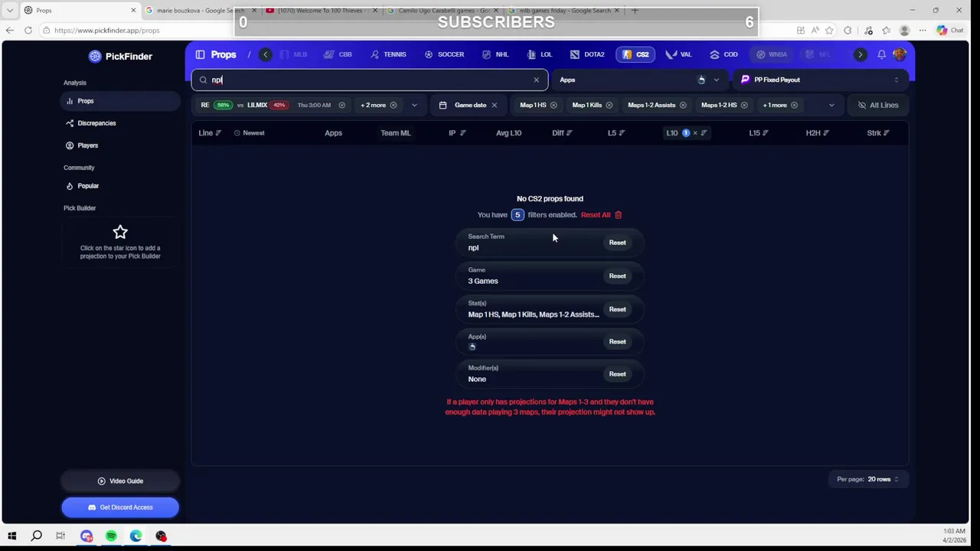This screenshot has height=551, width=980.
Task: Sort by the L5 column
Action: (x=616, y=133)
